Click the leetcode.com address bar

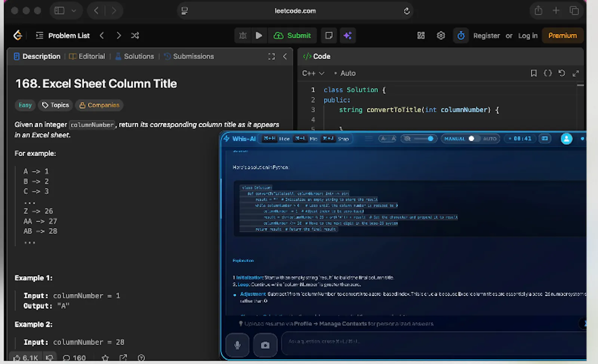click(295, 11)
